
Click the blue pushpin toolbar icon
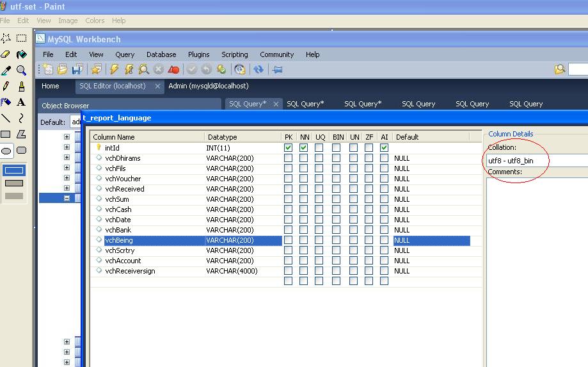pyautogui.click(x=278, y=69)
